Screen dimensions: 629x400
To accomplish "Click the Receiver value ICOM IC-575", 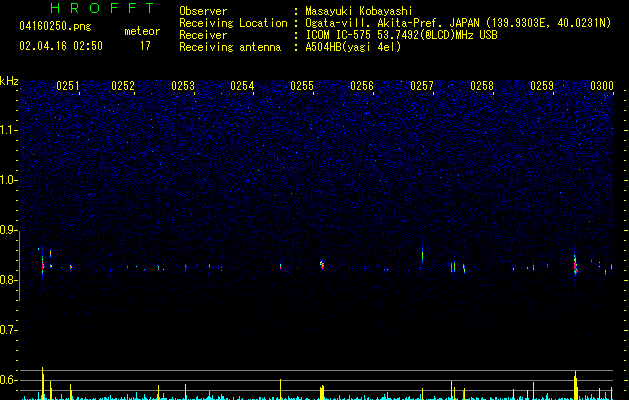I will pos(340,35).
